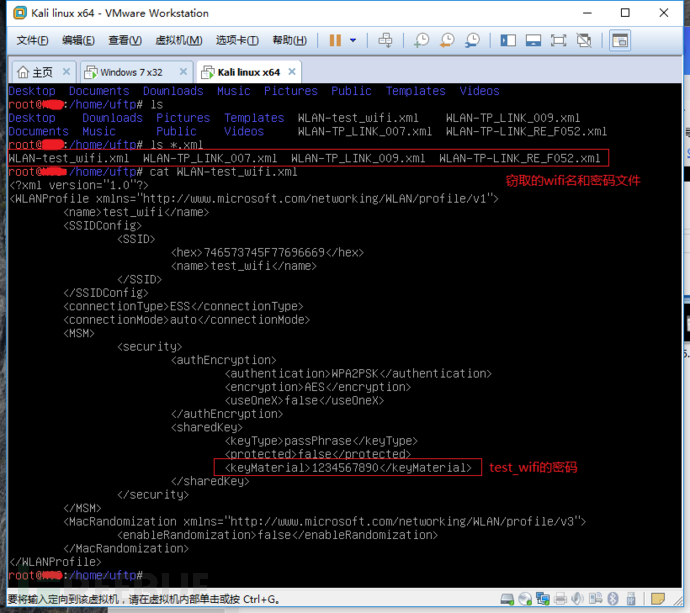Maximize the VMware Workstation window

(625, 13)
